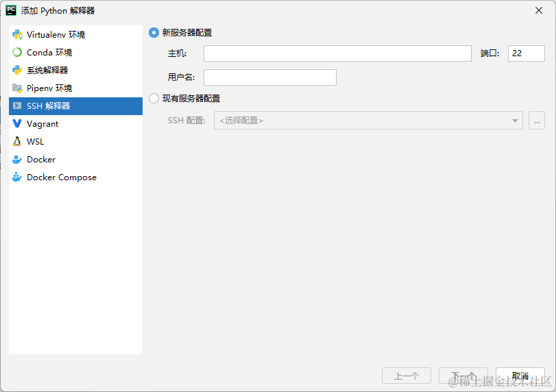Click the ellipsis button beside SSH 配置
Viewport: 556px width, 392px height.
pyautogui.click(x=537, y=121)
